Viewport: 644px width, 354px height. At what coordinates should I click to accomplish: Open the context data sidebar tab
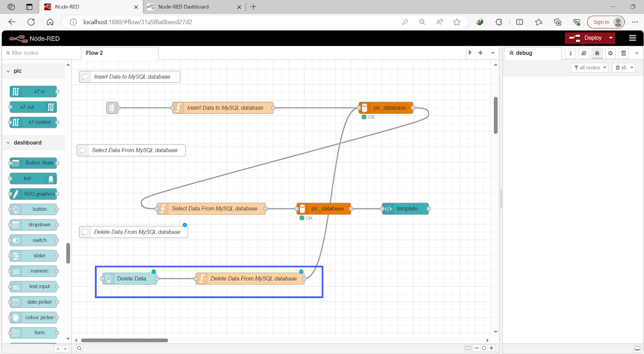click(623, 53)
